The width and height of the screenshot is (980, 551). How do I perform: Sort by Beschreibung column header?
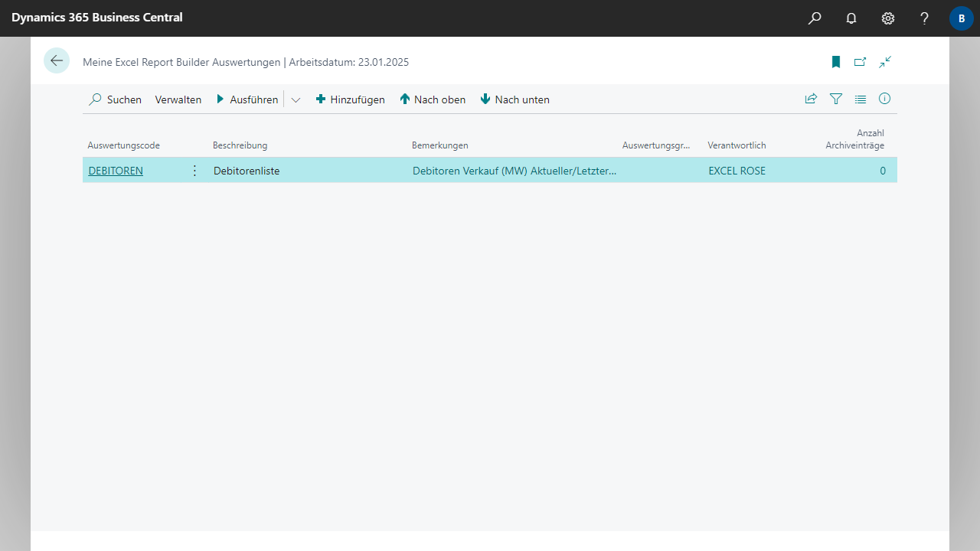pos(240,145)
